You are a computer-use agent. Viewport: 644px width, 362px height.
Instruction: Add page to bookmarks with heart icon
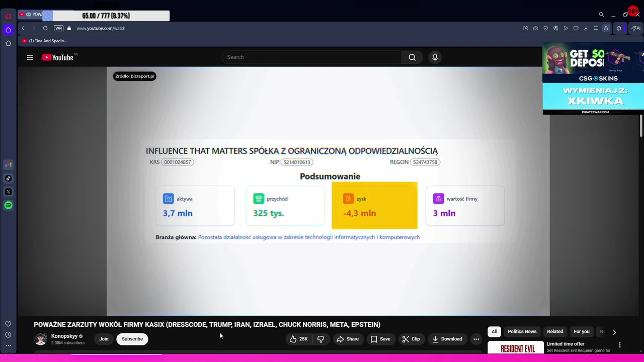(x=576, y=28)
